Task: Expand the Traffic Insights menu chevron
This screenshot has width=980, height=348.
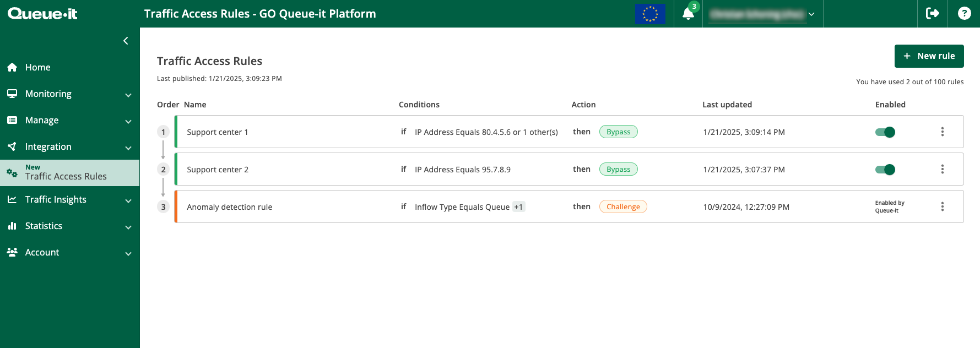Action: [128, 201]
